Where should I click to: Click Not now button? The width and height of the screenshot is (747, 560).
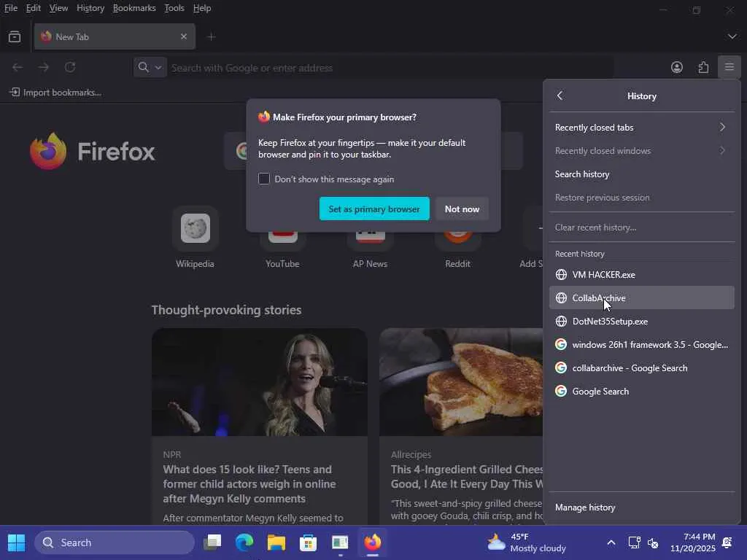click(x=462, y=209)
